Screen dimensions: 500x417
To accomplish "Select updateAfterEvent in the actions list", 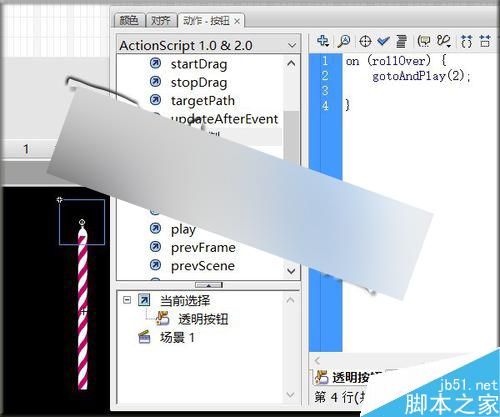I will coord(224,119).
